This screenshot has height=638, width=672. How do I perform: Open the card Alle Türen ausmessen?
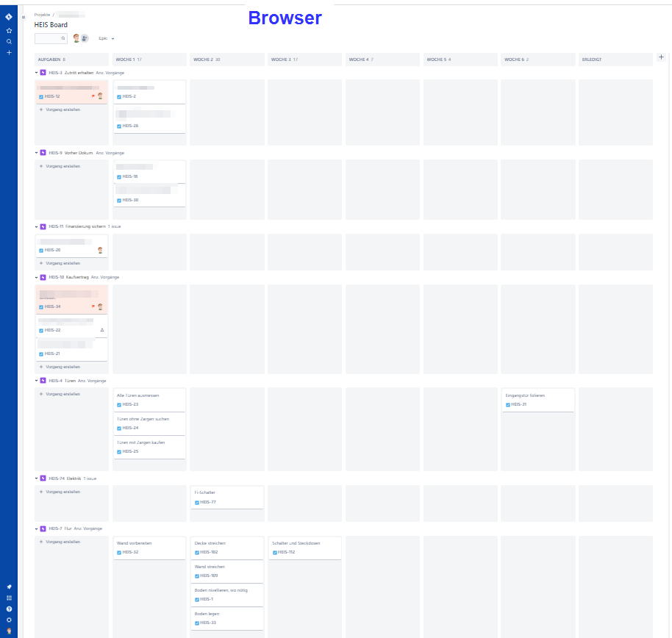149,400
